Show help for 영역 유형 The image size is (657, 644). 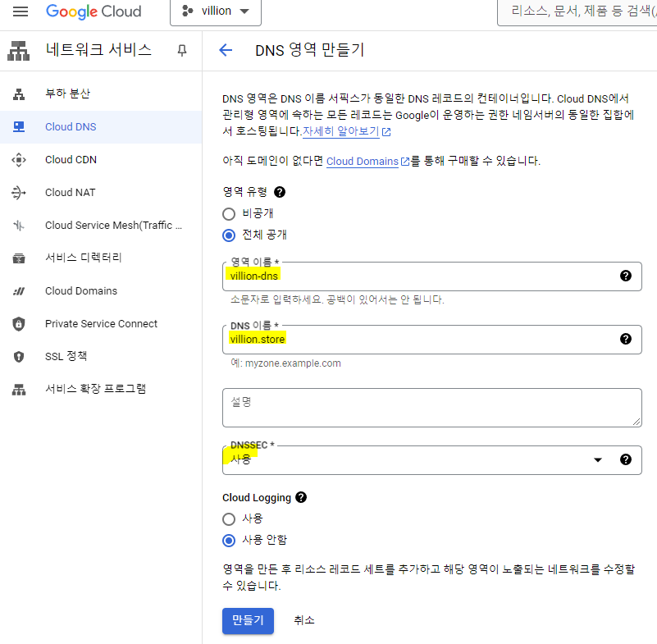(x=280, y=192)
